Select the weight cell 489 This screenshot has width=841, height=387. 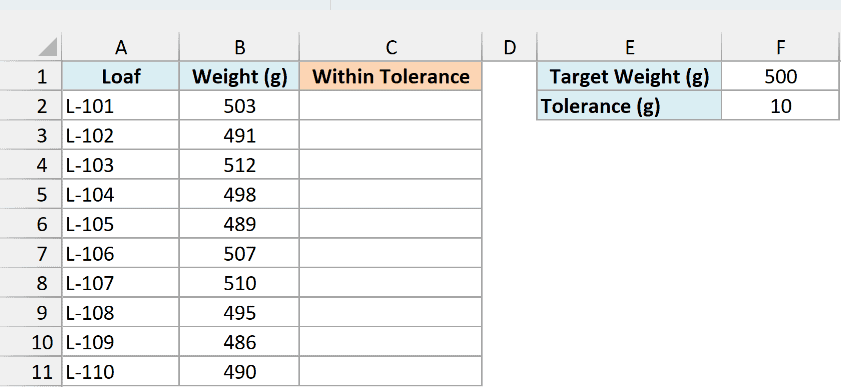pyautogui.click(x=239, y=224)
